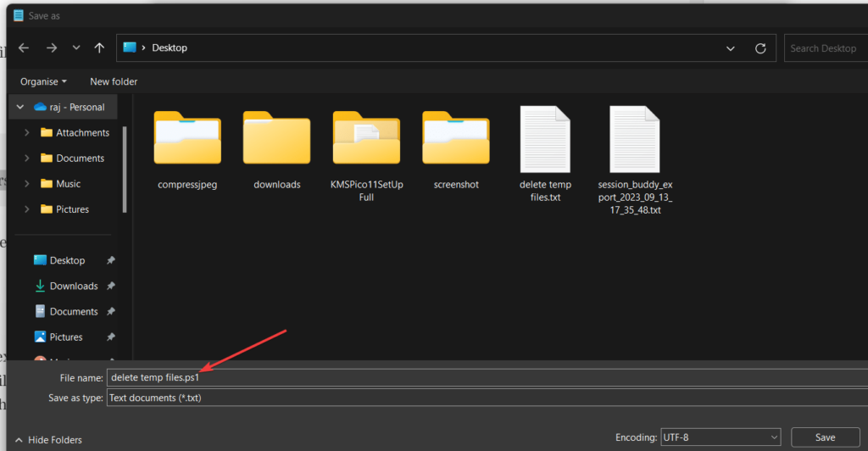Select the screenshot folder
The image size is (868, 451).
tap(456, 149)
